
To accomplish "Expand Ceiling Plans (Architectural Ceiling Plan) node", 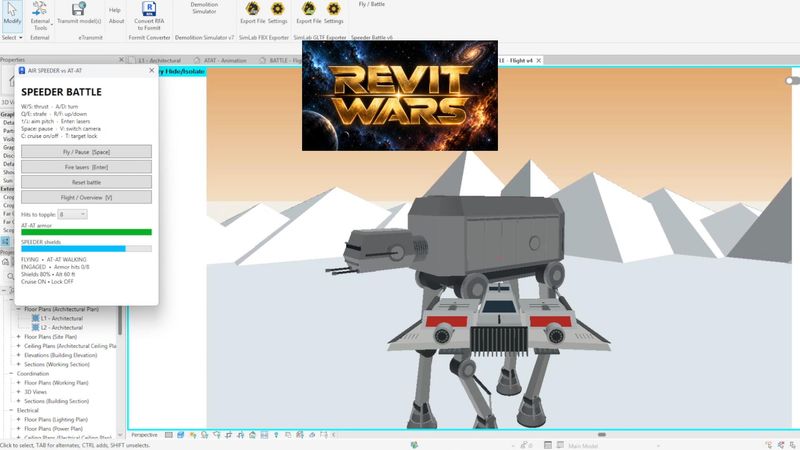I will (18, 346).
